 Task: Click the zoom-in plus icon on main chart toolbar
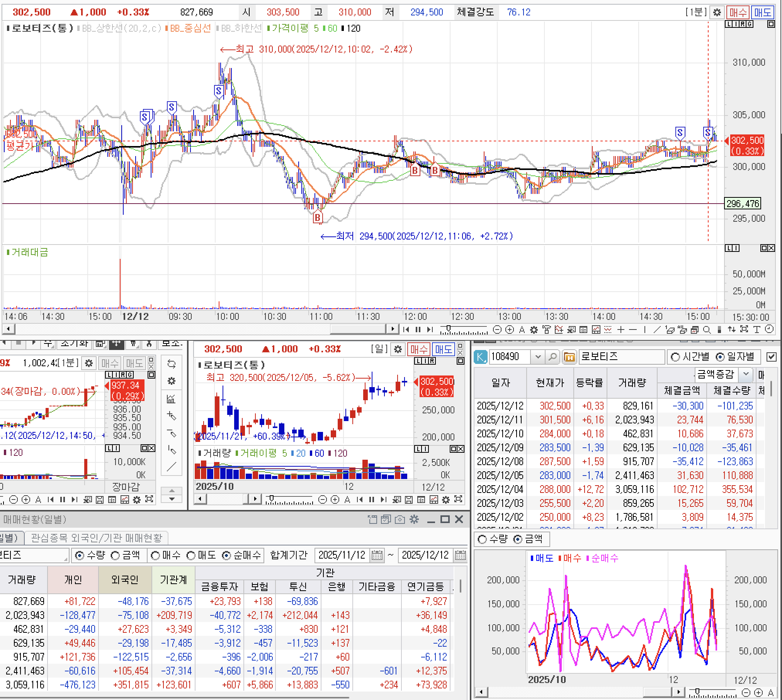(x=510, y=330)
